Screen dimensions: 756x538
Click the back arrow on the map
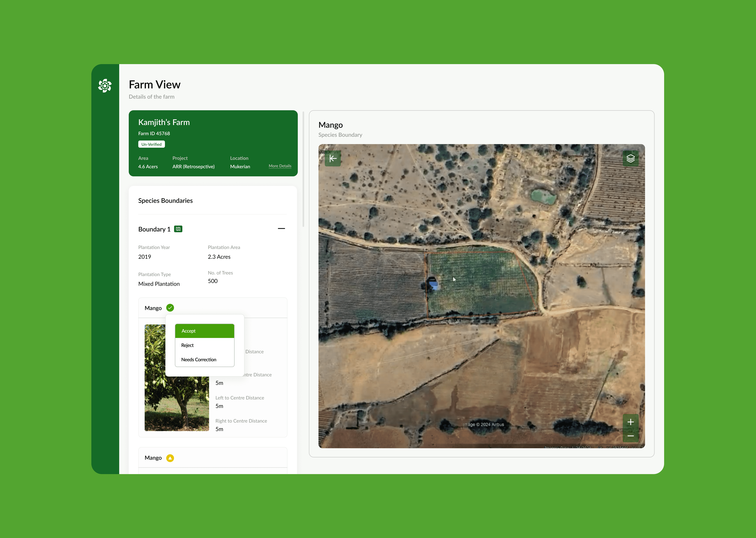click(x=333, y=159)
